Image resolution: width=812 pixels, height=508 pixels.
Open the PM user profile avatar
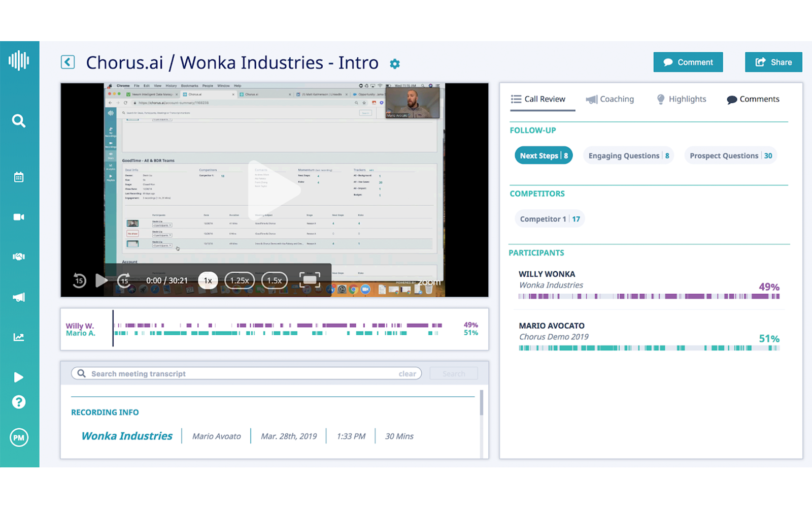click(19, 437)
